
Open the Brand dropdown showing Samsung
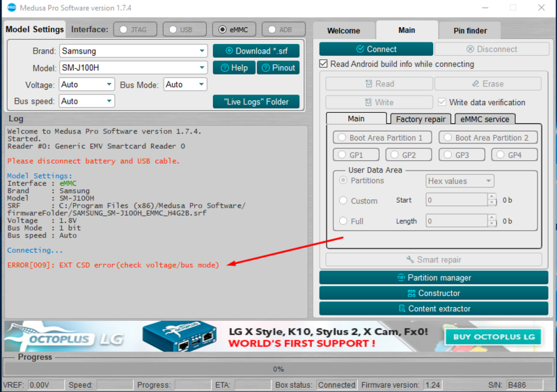133,51
